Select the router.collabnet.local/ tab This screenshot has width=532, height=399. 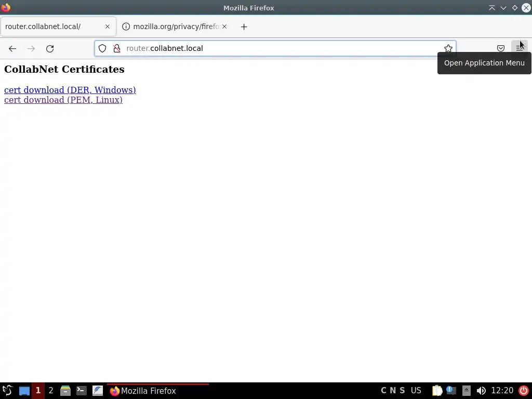58,26
